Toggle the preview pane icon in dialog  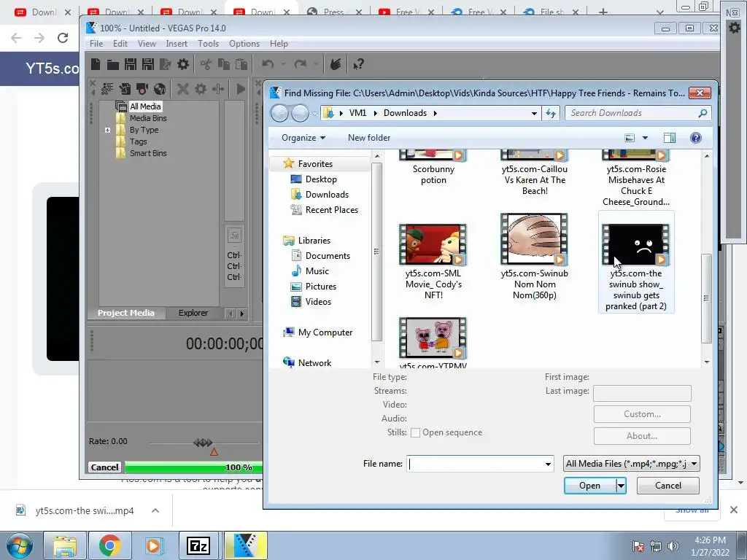tap(670, 138)
